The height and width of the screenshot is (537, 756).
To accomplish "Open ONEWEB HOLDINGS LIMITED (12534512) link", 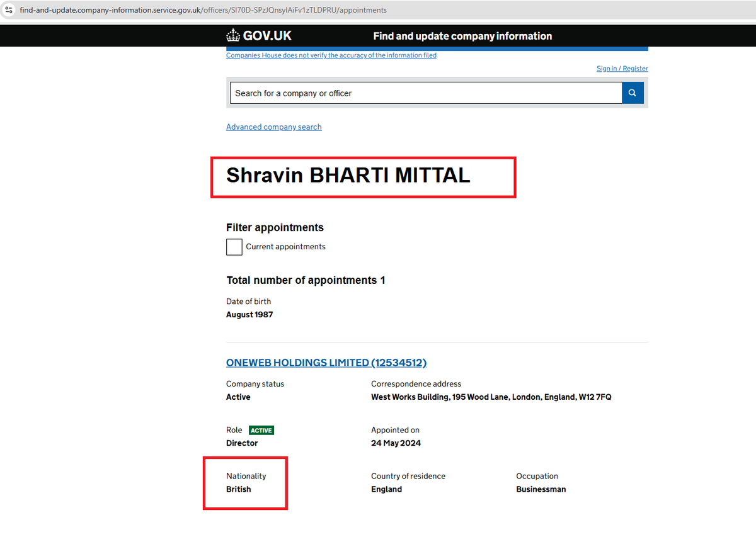I will 326,363.
